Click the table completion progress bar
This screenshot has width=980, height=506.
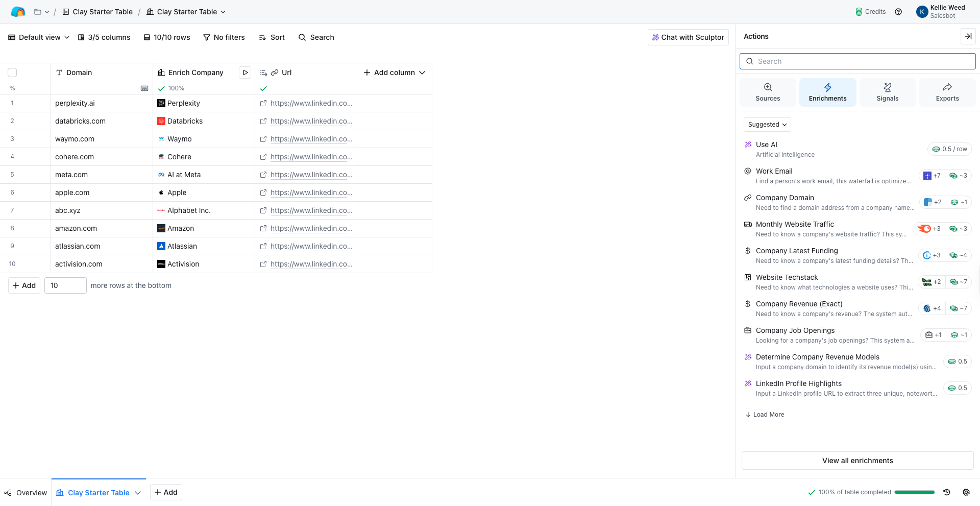914,492
